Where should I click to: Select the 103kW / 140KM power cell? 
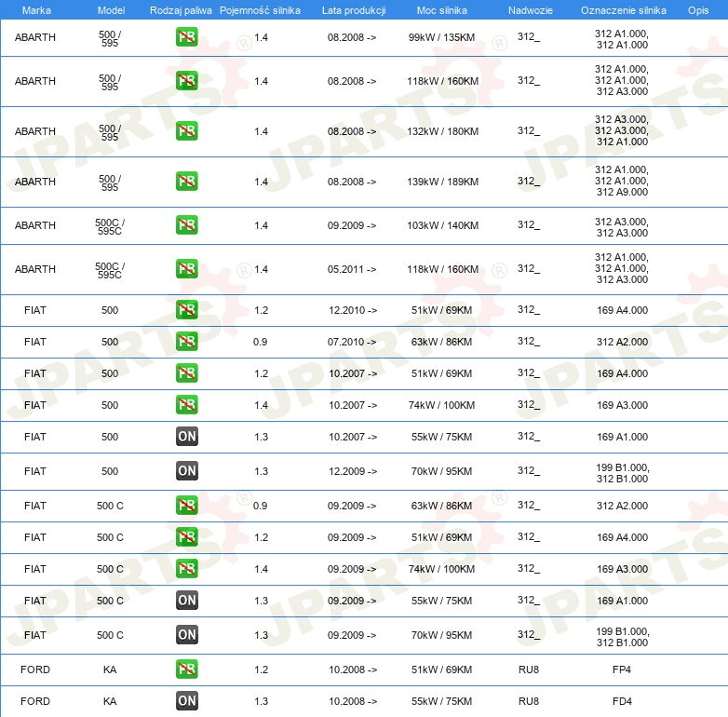click(x=442, y=225)
